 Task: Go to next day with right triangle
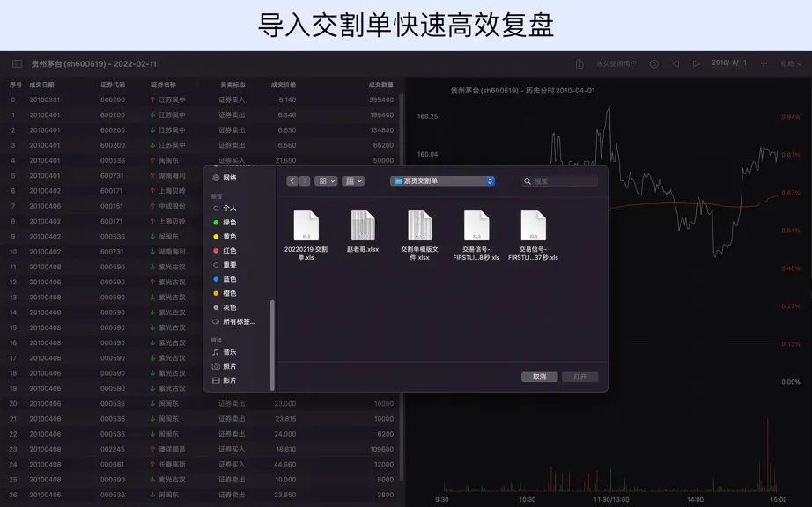[x=697, y=63]
